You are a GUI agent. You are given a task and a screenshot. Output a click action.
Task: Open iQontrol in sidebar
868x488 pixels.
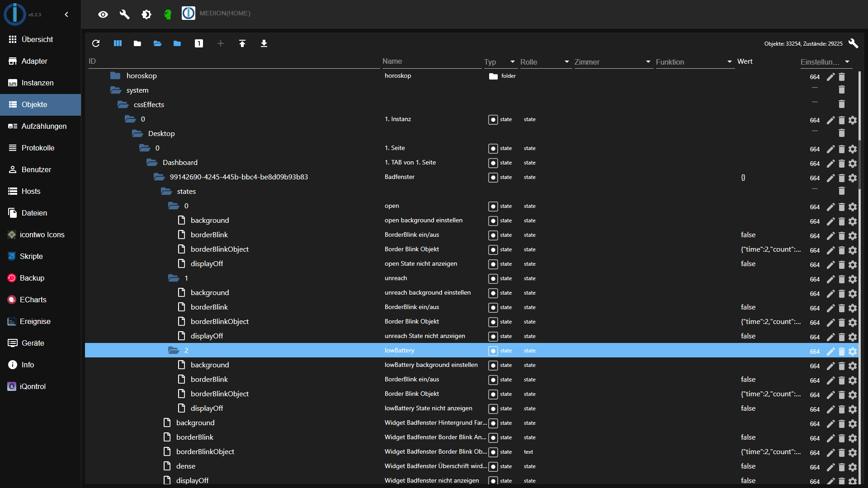(41, 386)
